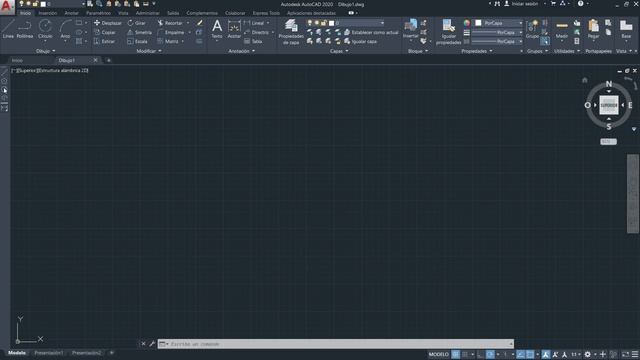Screen dimensions: 640x360
Task: Open the Administrar ribbon tab
Action: click(148, 13)
